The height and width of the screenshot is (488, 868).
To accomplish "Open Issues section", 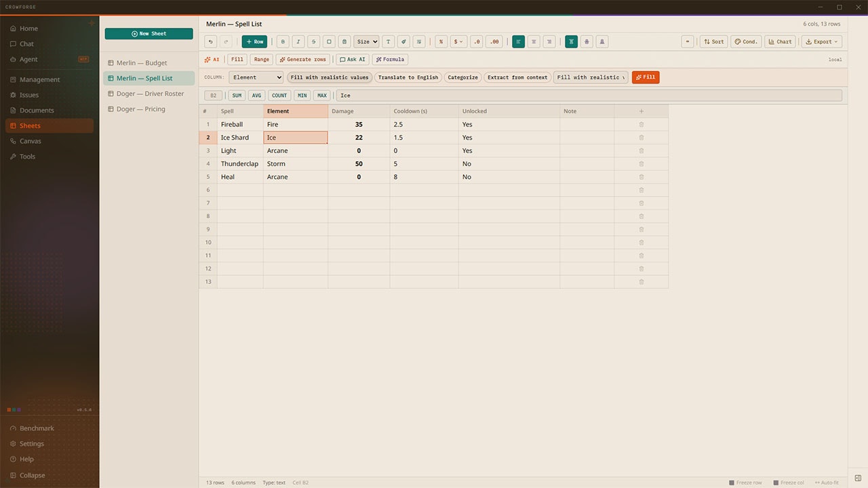I will tap(50, 95).
